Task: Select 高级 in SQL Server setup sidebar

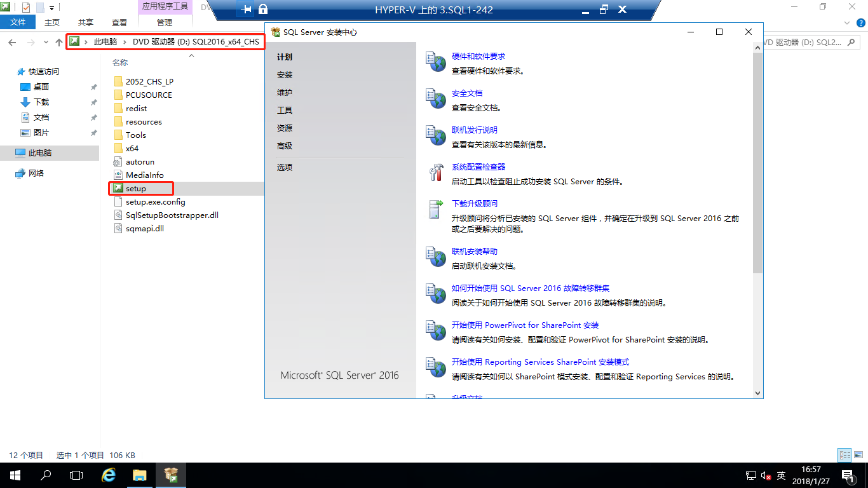Action: [x=285, y=146]
